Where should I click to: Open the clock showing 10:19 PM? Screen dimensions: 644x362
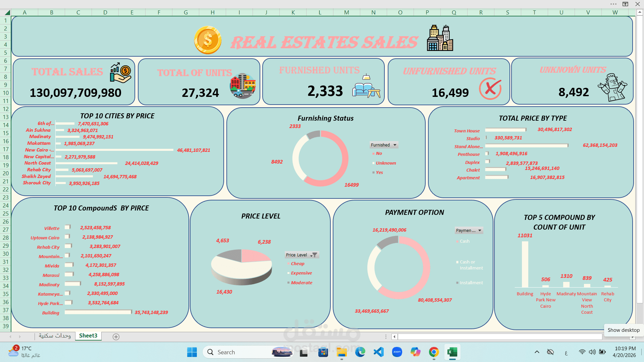coord(624,352)
